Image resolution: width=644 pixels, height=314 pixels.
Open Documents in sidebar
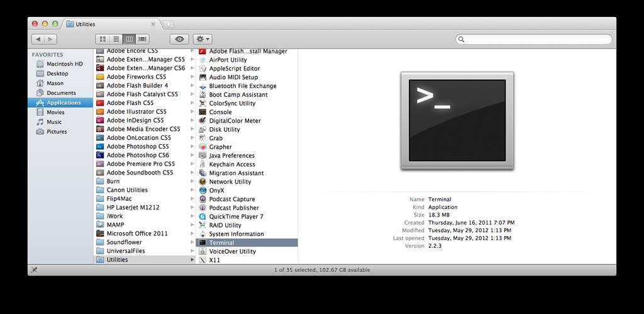(60, 93)
